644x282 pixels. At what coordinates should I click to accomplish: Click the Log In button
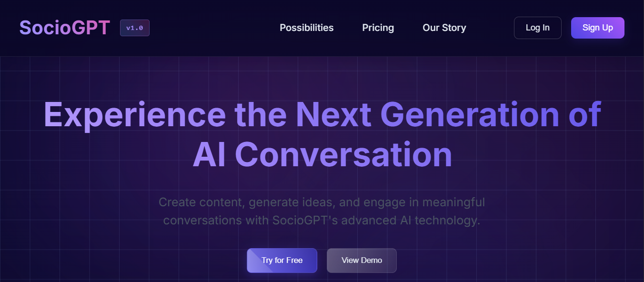(x=538, y=28)
